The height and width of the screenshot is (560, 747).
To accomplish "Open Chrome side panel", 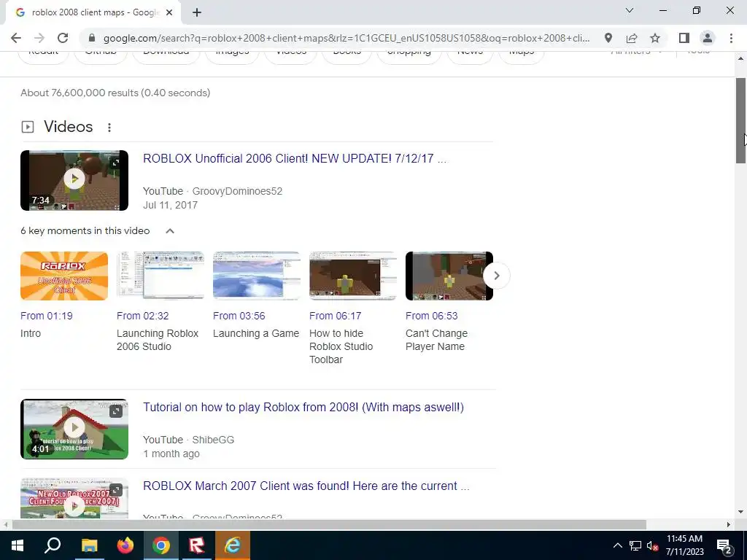I will coord(684,38).
